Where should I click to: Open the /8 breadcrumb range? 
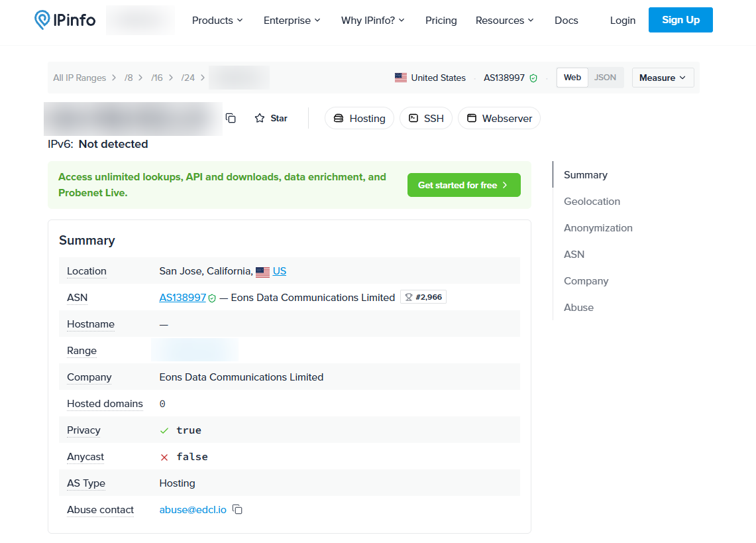129,78
